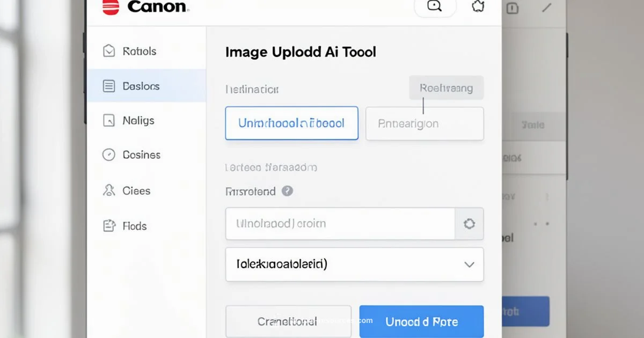
Task: Click the Canon logo in the header
Action: pyautogui.click(x=145, y=7)
